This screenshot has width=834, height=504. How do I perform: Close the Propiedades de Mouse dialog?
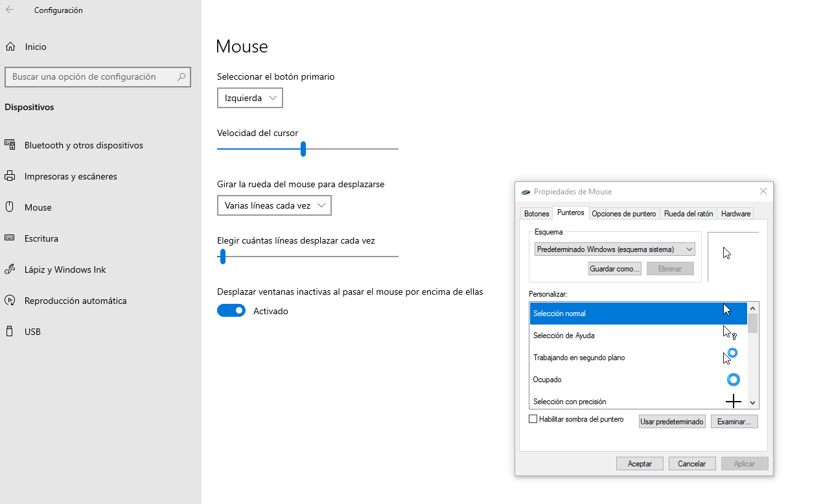(x=763, y=191)
